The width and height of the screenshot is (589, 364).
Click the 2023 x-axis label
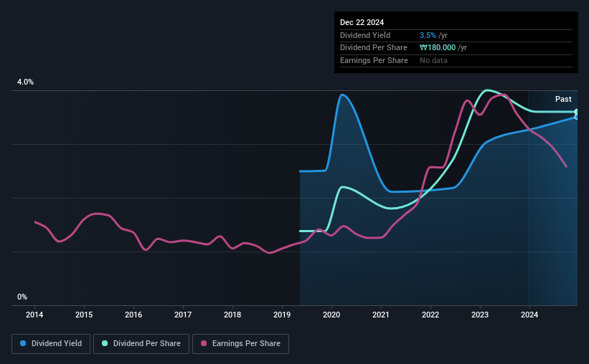click(x=480, y=315)
